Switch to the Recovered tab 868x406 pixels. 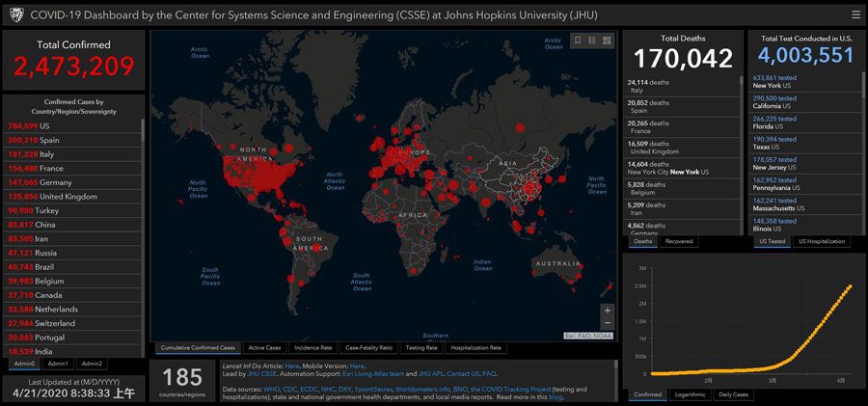tap(679, 241)
